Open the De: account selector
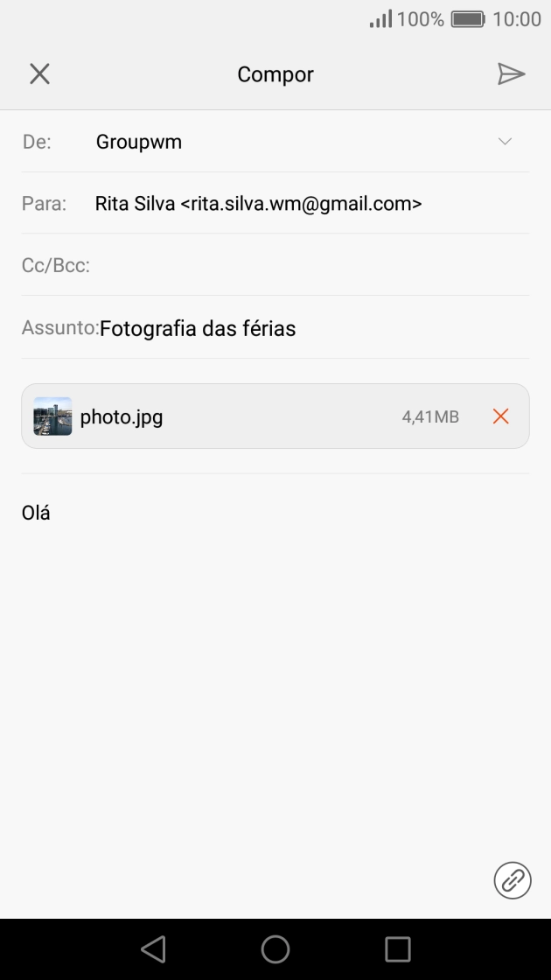The width and height of the screenshot is (551, 980). point(39,141)
